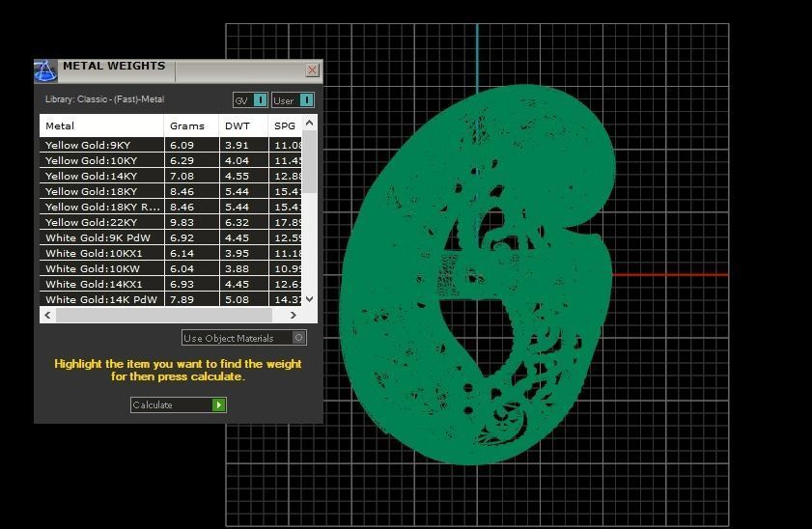
Task: Click the 3.88 DWT value
Action: [237, 268]
